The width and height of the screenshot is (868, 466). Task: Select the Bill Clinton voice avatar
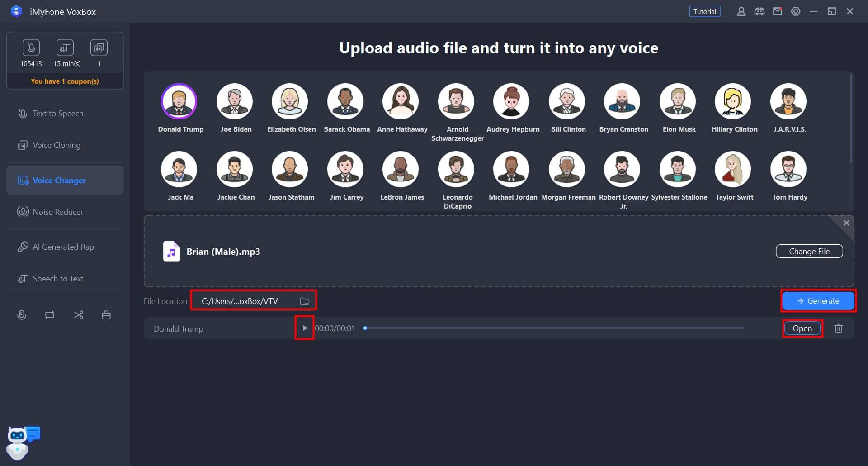[567, 101]
